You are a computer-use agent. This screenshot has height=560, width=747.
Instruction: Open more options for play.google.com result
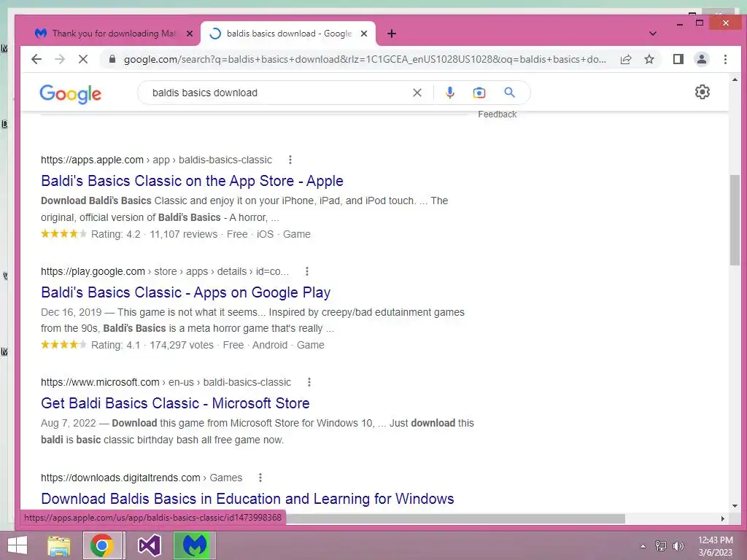[307, 271]
